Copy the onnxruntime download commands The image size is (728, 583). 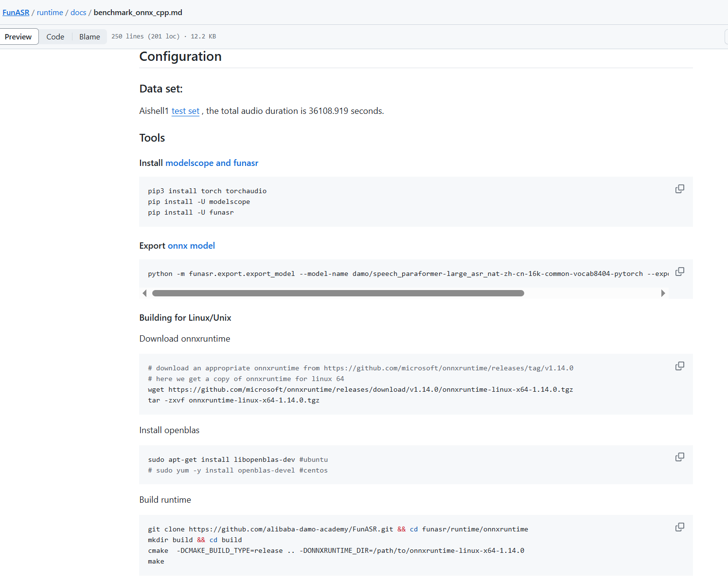pyautogui.click(x=679, y=366)
